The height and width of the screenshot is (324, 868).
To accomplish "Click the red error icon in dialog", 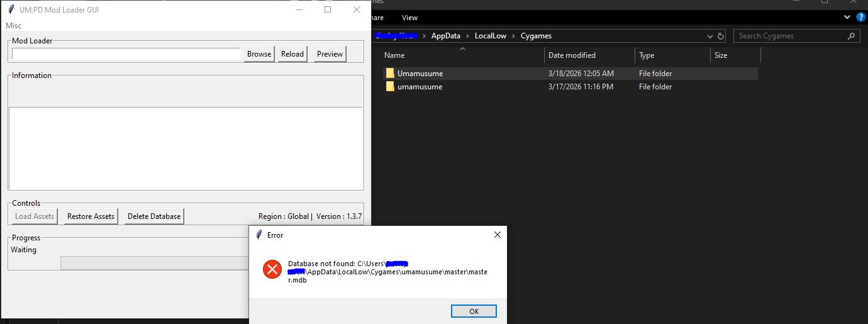I will coord(272,270).
